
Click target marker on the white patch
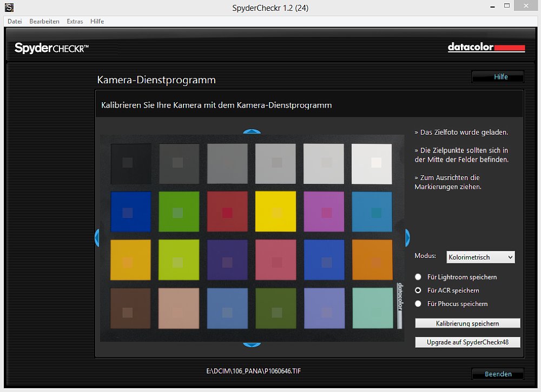[x=376, y=162]
